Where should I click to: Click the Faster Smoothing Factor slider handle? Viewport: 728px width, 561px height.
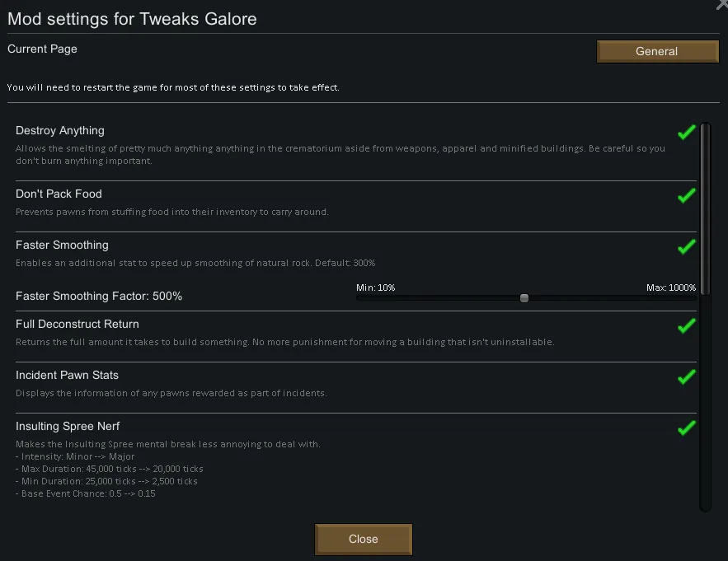click(x=524, y=298)
